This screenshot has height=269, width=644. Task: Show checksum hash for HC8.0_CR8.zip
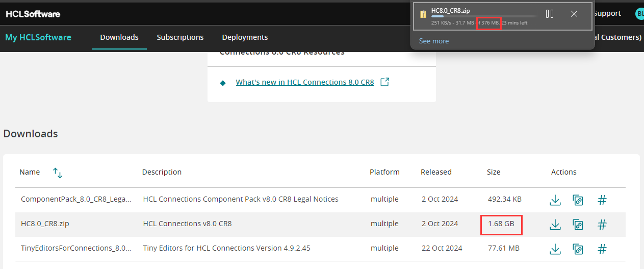click(x=602, y=224)
